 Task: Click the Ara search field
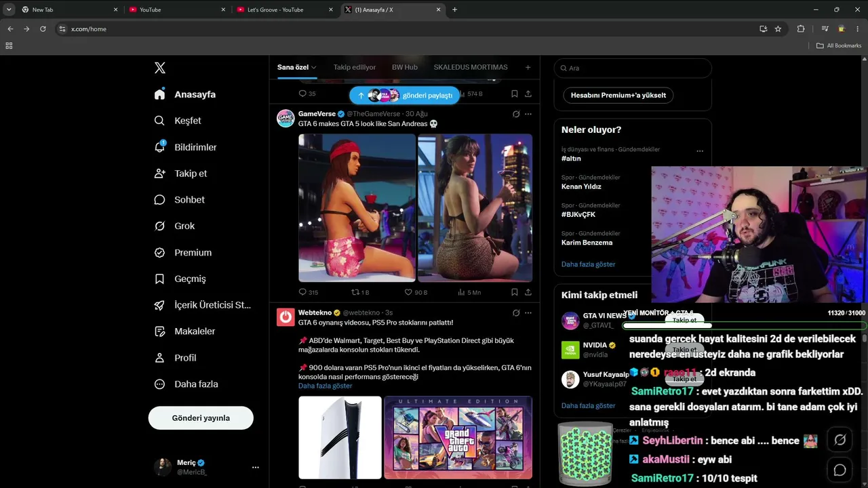633,68
